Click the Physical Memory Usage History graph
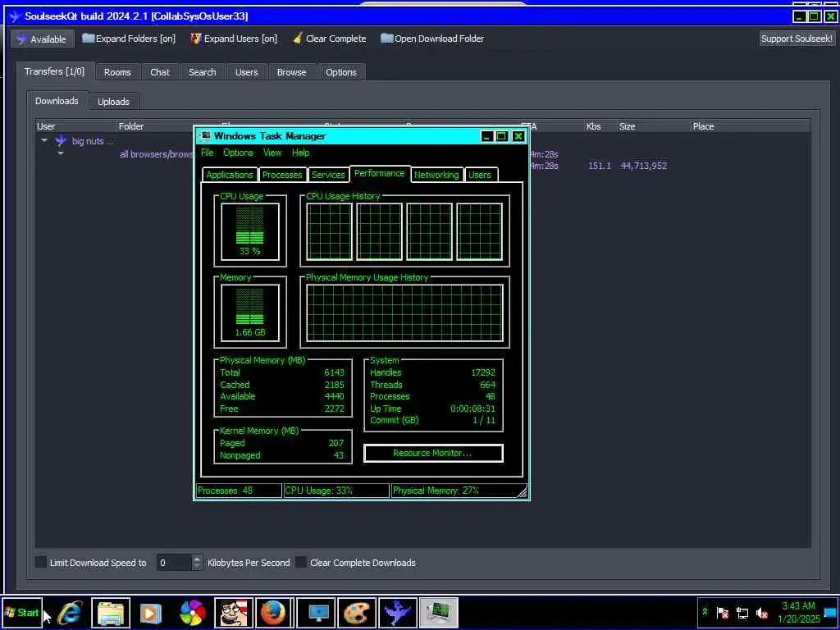The image size is (840, 630). [x=404, y=313]
